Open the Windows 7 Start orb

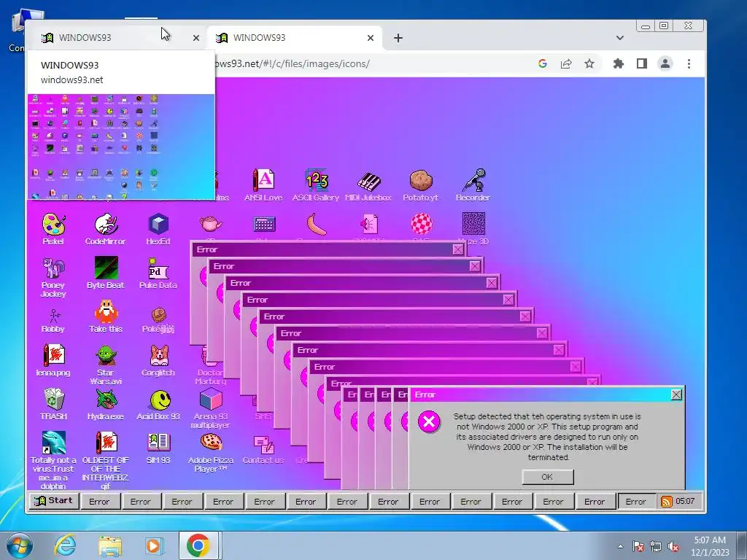tap(20, 545)
